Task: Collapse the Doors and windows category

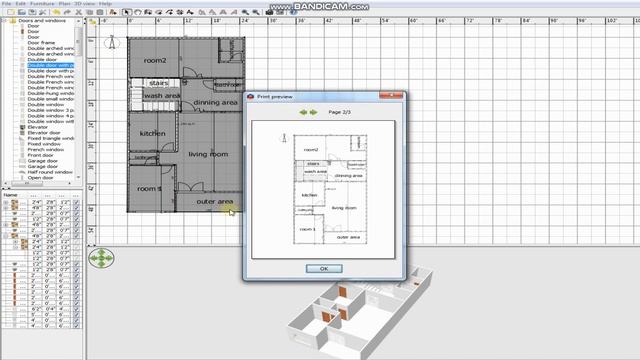Action: pyautogui.click(x=5, y=20)
